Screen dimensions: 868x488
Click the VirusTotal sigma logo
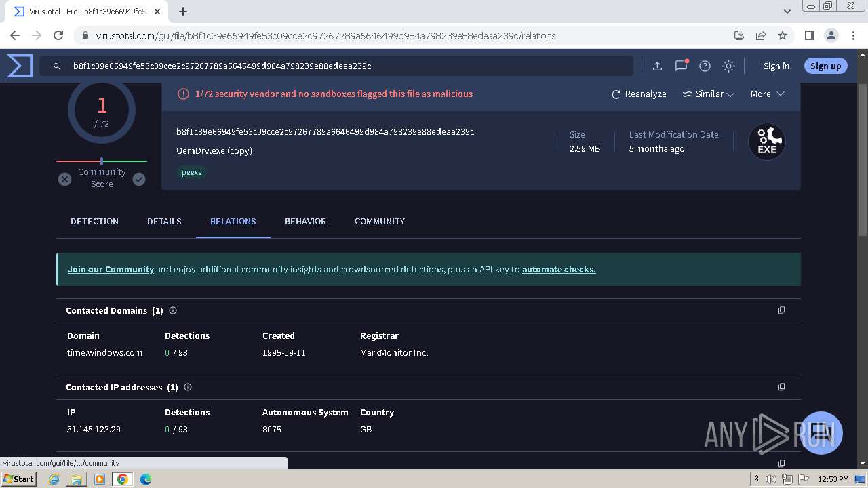pyautogui.click(x=20, y=66)
